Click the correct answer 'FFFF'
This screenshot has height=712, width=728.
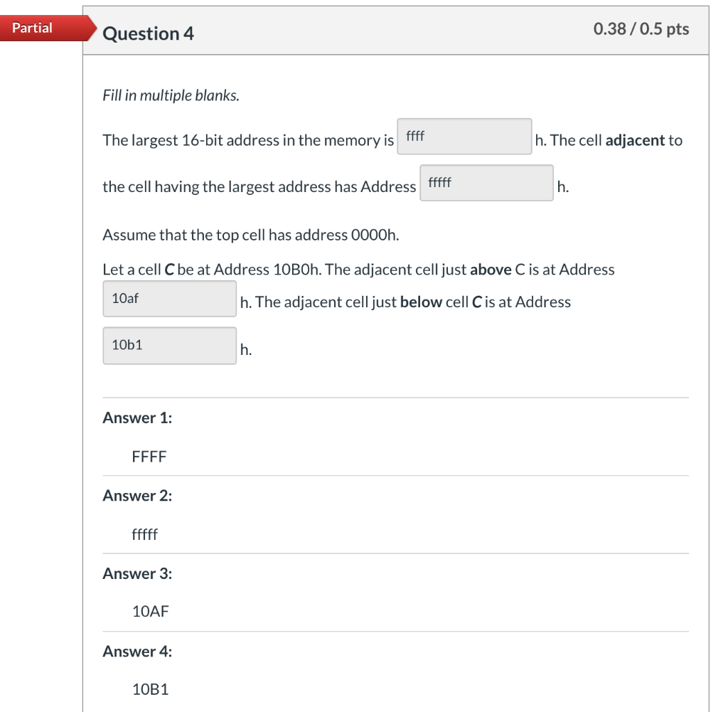(149, 457)
